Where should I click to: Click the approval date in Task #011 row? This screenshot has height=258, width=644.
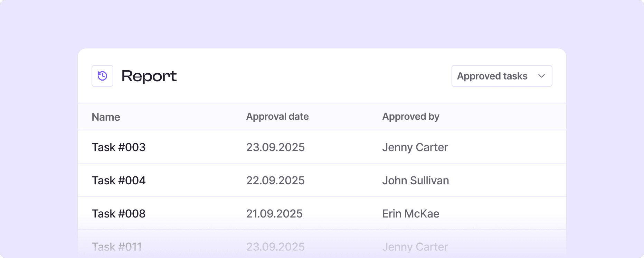(275, 247)
